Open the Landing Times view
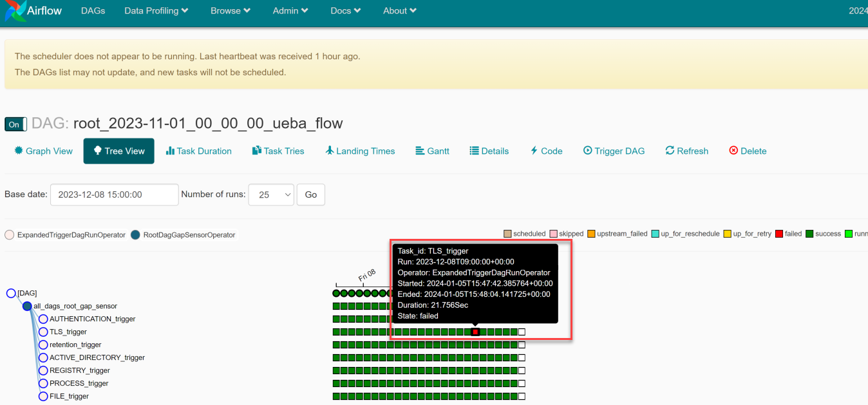The width and height of the screenshot is (868, 405). point(360,151)
